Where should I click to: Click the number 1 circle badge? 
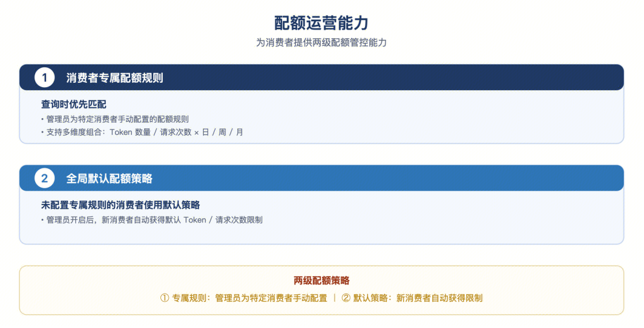click(44, 78)
